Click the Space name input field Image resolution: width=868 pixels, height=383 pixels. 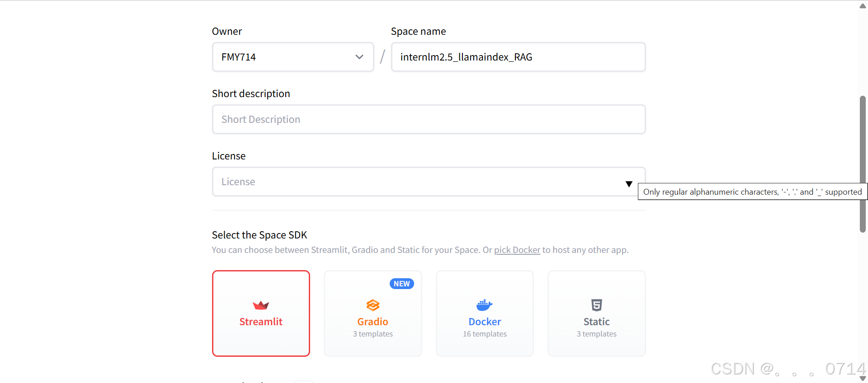tap(518, 57)
